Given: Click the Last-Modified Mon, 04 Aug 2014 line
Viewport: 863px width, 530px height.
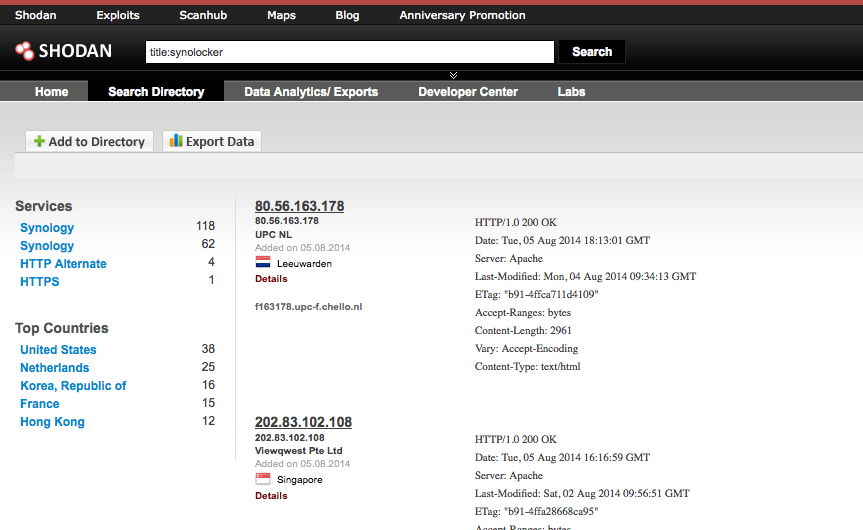Looking at the screenshot, I should tap(586, 276).
